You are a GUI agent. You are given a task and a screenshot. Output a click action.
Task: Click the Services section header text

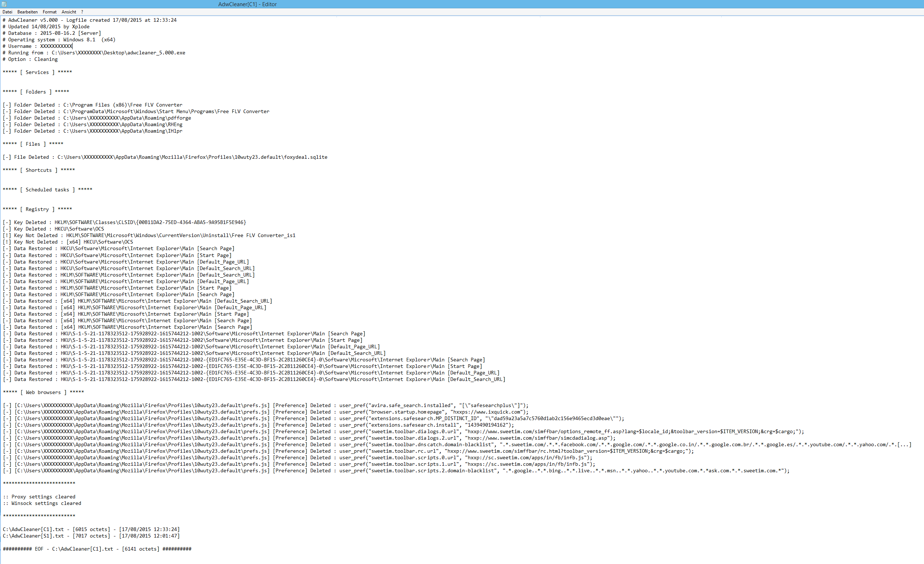coord(37,72)
